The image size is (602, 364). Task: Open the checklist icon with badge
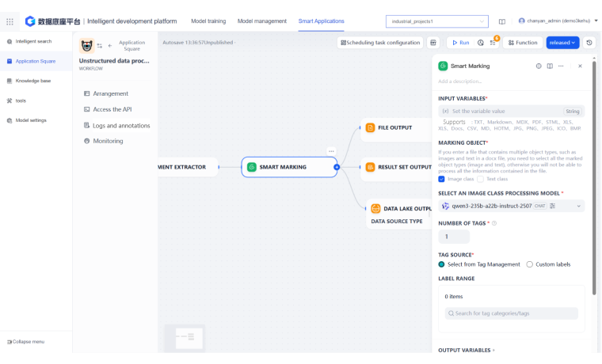click(x=493, y=43)
